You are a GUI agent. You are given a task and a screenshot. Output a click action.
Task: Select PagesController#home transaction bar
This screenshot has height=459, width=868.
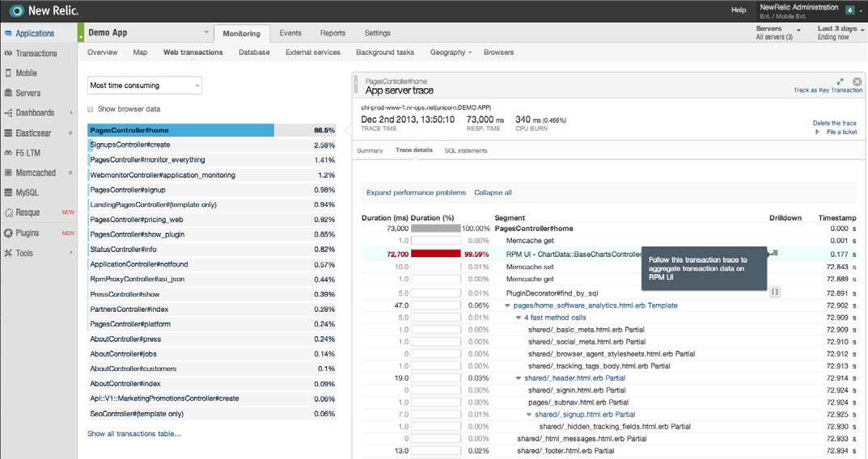click(x=180, y=130)
